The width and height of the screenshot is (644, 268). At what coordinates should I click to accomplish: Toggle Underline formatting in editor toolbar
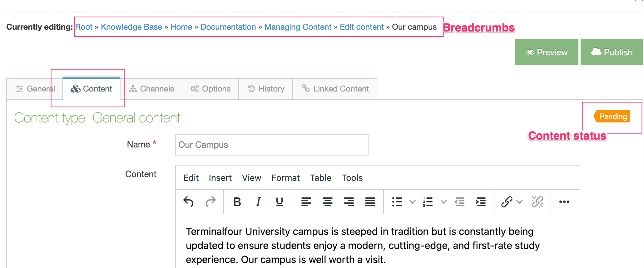tap(280, 202)
